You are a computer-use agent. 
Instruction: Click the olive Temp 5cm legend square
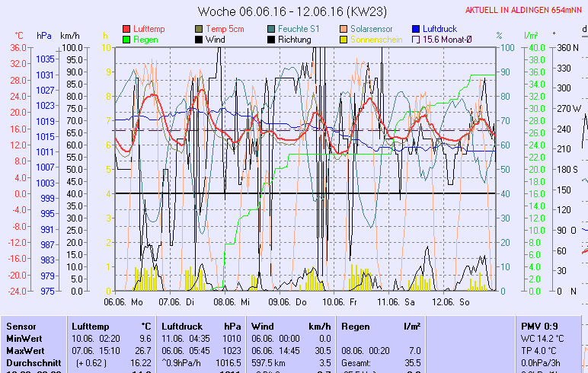tap(200, 29)
